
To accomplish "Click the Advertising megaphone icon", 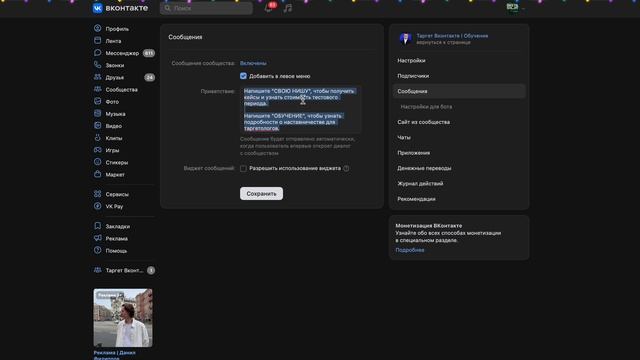I will coord(98,238).
